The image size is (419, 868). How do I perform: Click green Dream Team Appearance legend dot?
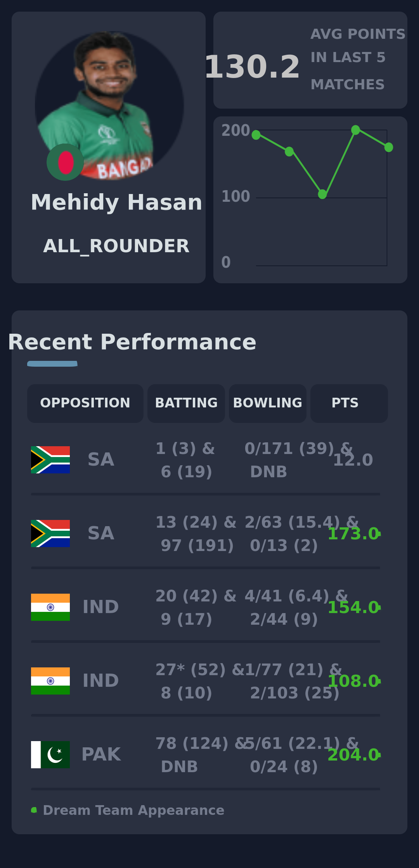coord(34,810)
